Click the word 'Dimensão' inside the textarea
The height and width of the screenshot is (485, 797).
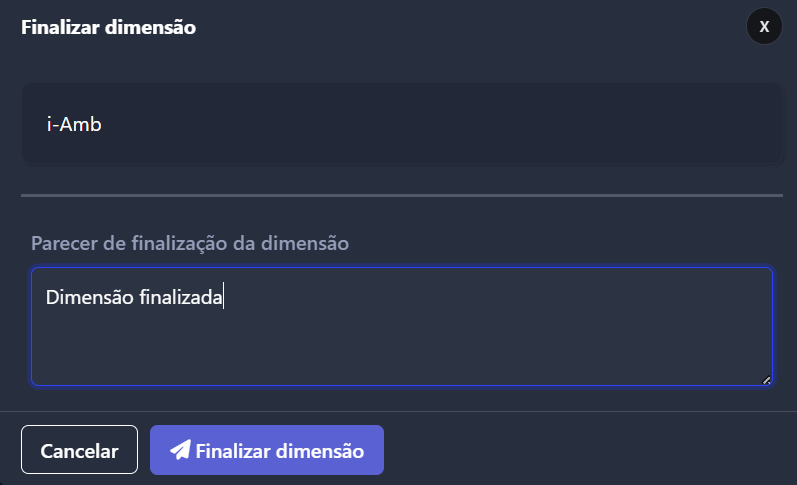pos(90,297)
